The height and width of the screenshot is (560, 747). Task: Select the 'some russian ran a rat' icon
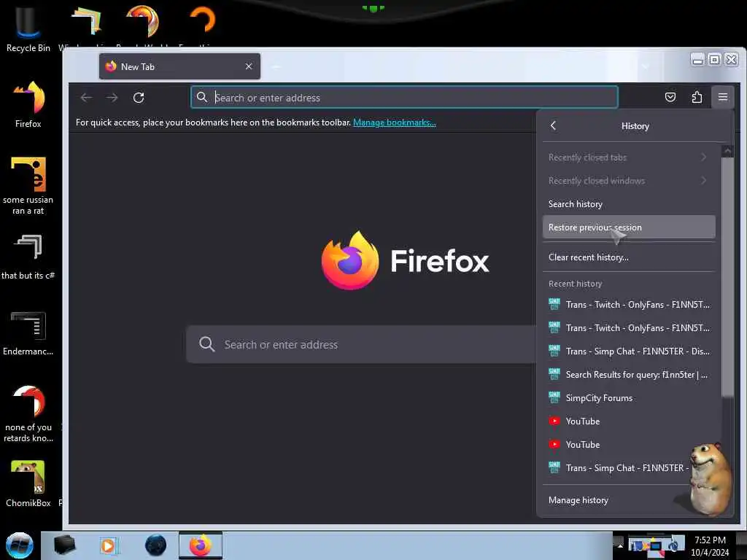(28, 186)
